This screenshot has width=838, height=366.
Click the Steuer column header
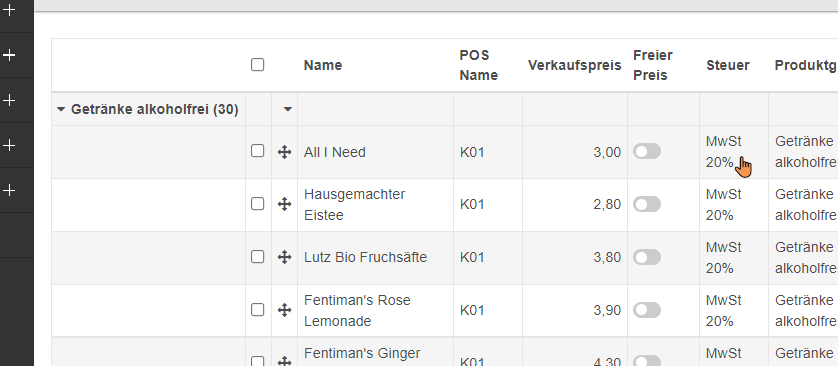click(x=728, y=65)
